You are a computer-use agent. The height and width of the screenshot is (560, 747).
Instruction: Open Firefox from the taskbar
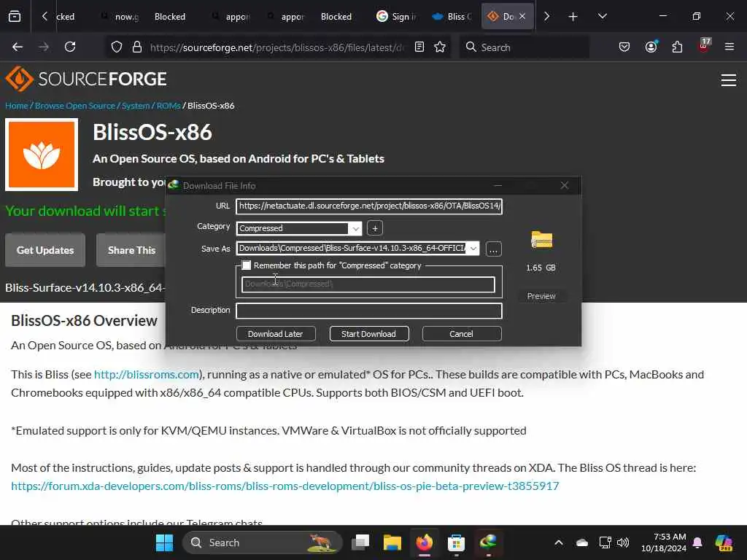424,542
